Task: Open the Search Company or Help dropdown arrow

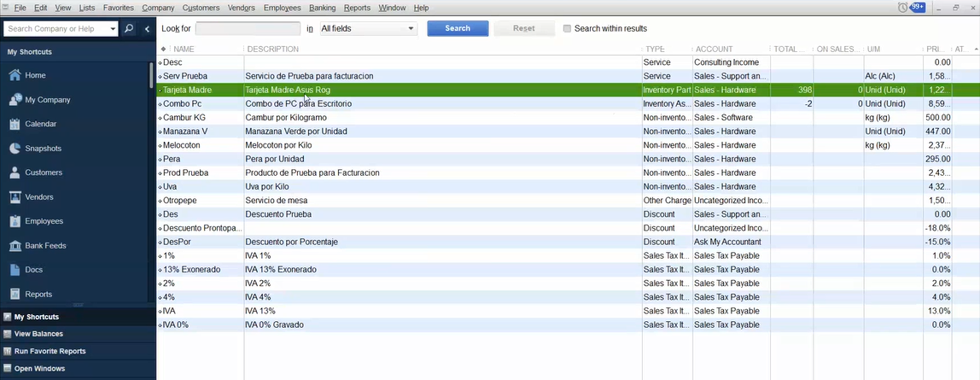Action: pos(113,29)
